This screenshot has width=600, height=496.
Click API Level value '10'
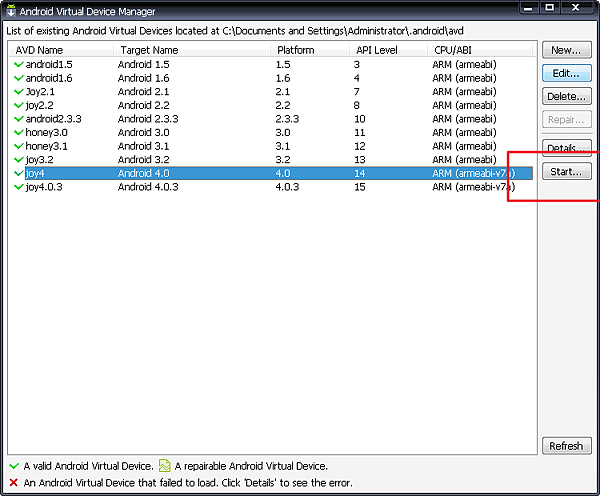pos(360,119)
